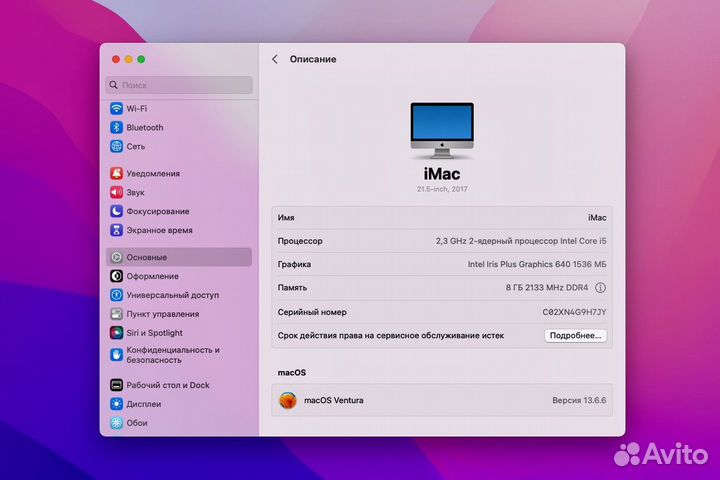Click the Память row label
This screenshot has width=720, height=480.
[x=292, y=288]
